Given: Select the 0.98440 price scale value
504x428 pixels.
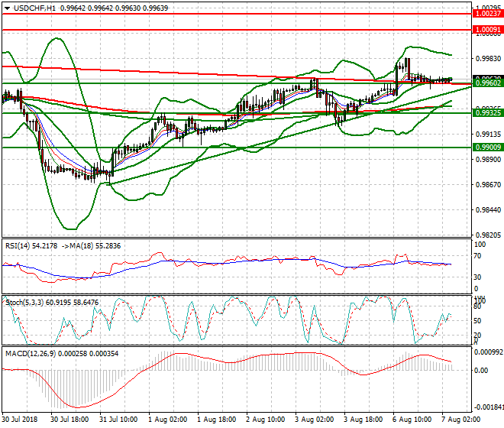Looking at the screenshot, I should point(488,210).
